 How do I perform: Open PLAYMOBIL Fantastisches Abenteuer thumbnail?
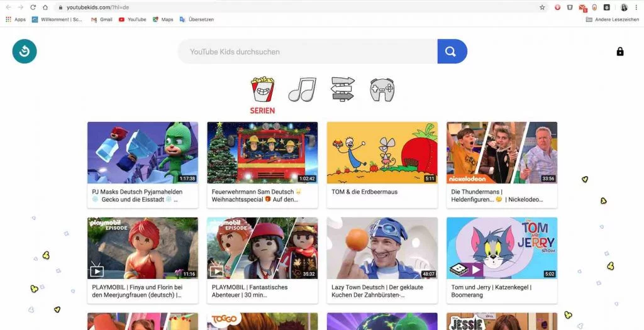262,248
